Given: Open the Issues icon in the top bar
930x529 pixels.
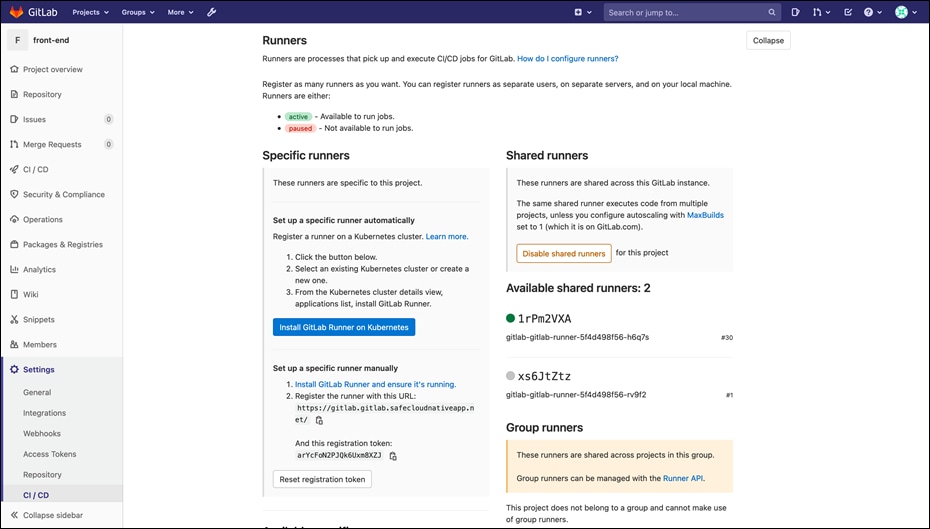Looking at the screenshot, I should click(796, 12).
